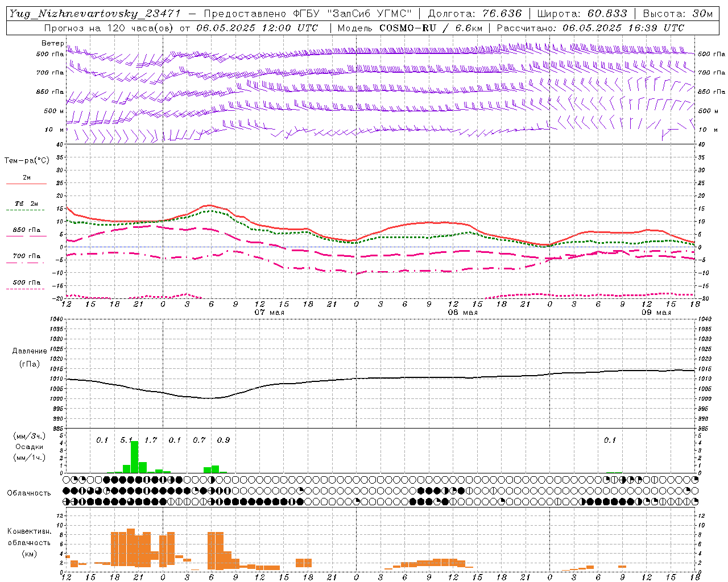Click the left-axis 10 м wind level label

(x=55, y=130)
